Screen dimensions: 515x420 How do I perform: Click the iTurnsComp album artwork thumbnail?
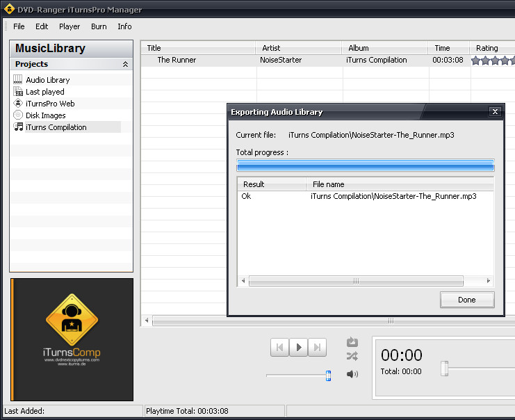point(72,339)
